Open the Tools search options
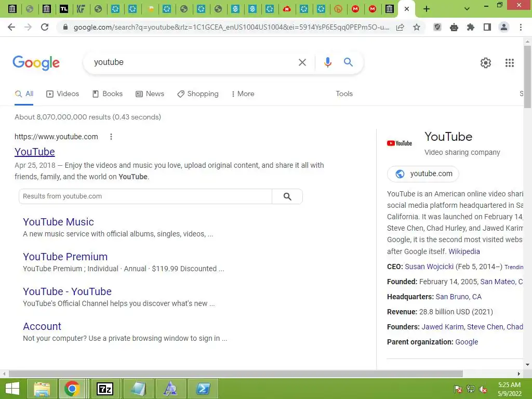Screen dimensions: 532x399 tap(344, 94)
